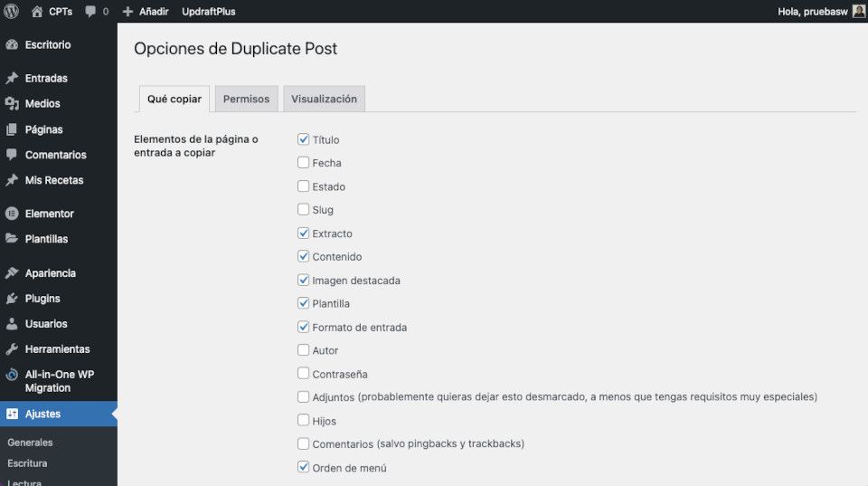868x486 pixels.
Task: Check the Fecha checkbox
Action: click(303, 162)
